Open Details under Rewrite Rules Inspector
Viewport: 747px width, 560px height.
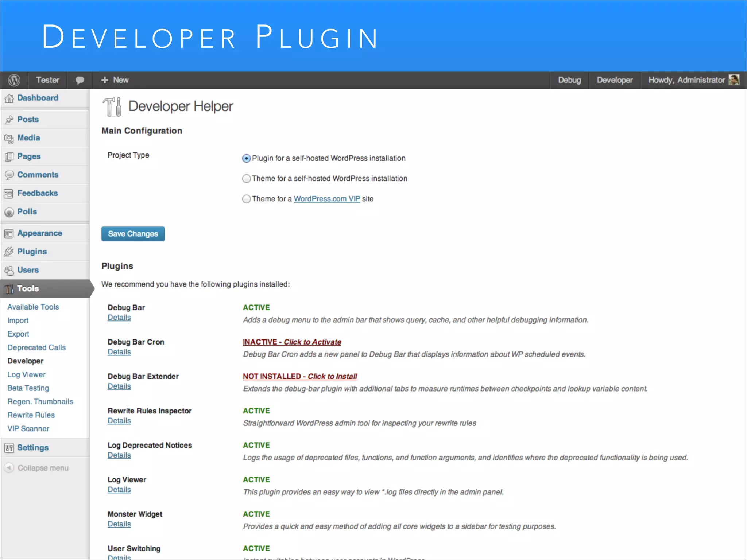119,421
